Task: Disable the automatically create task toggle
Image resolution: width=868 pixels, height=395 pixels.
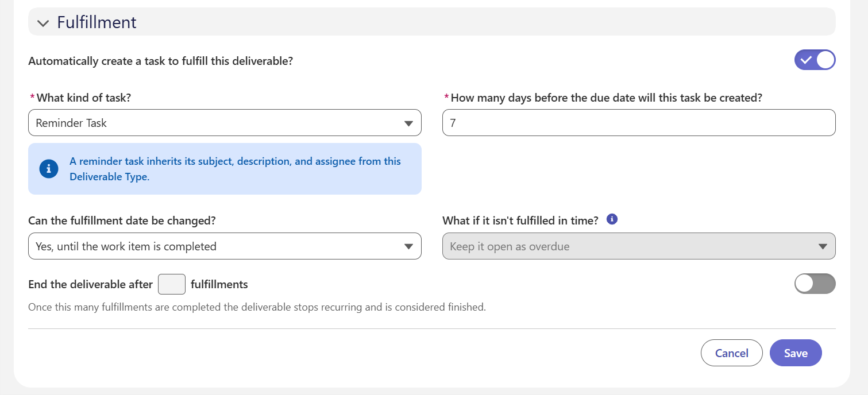Action: [x=815, y=60]
